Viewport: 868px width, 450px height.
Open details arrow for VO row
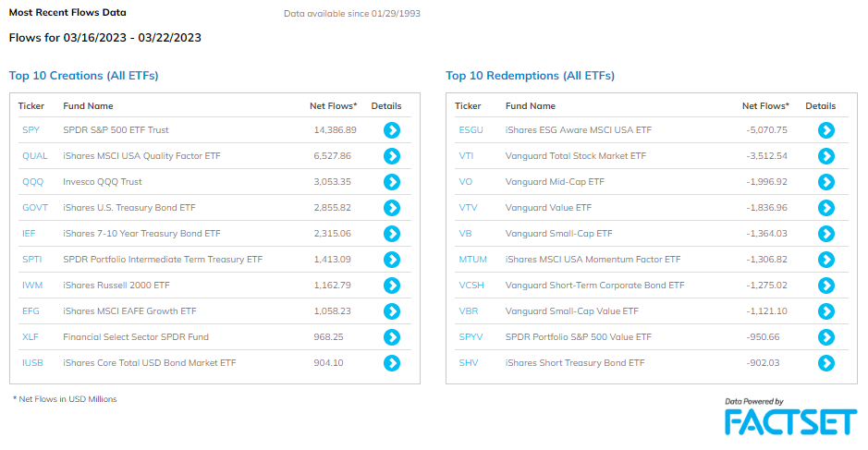[826, 181]
